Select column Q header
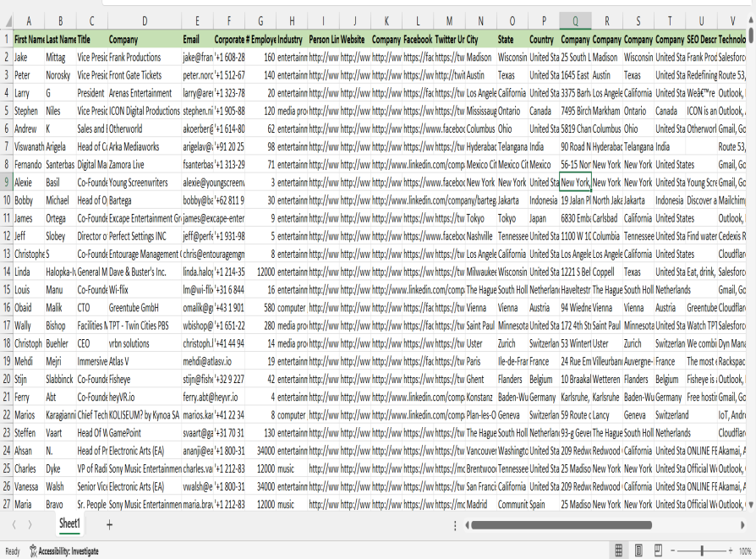Image resolution: width=756 pixels, height=559 pixels. click(x=575, y=21)
